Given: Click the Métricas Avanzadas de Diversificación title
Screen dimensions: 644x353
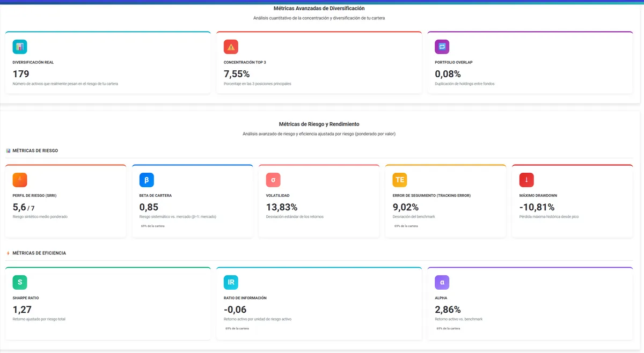Looking at the screenshot, I should pyautogui.click(x=319, y=9).
